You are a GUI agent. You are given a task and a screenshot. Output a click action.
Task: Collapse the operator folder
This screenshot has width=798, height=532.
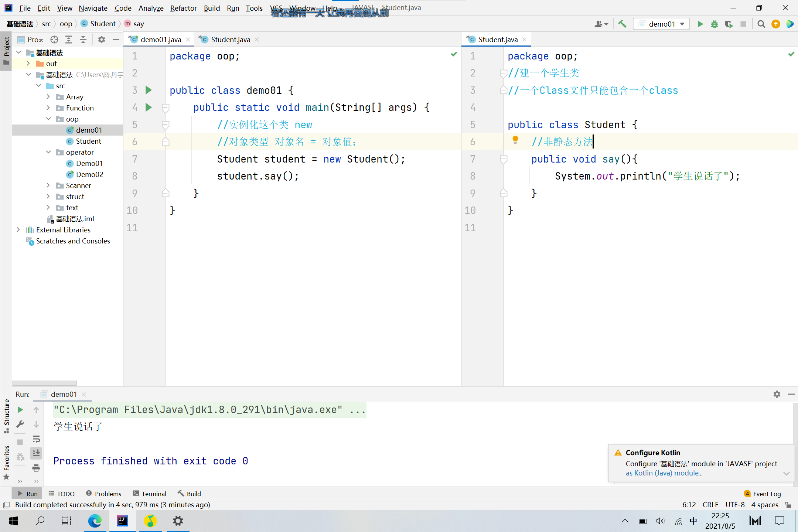[x=48, y=152]
